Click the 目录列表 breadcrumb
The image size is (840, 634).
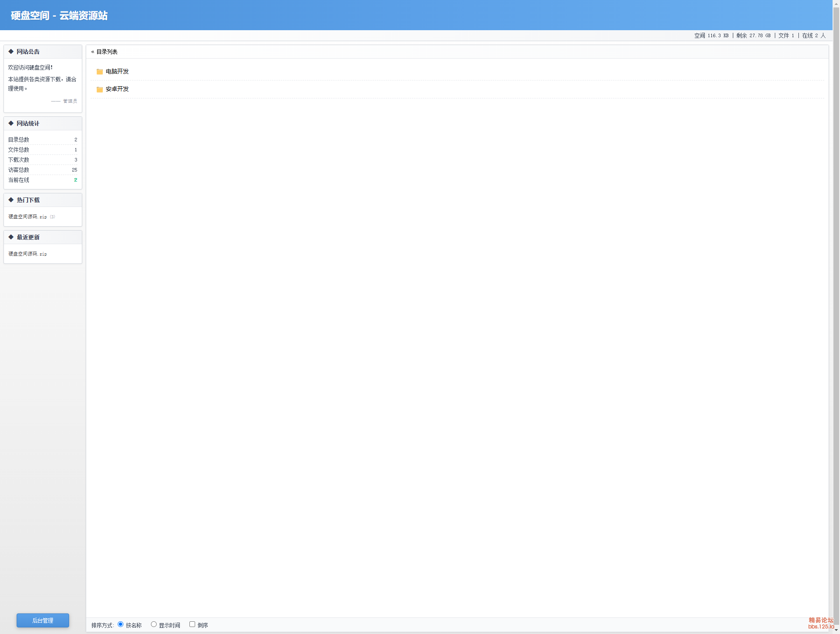pos(107,52)
